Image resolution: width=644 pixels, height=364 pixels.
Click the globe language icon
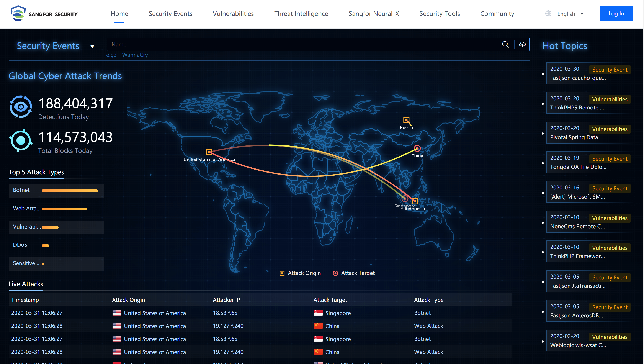[548, 14]
